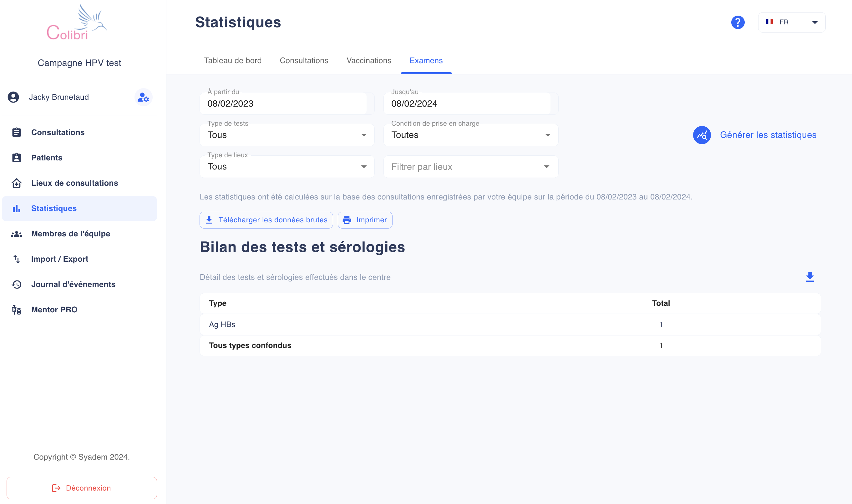This screenshot has width=852, height=504.
Task: Click the Journal d'événements history icon
Action: point(17,284)
